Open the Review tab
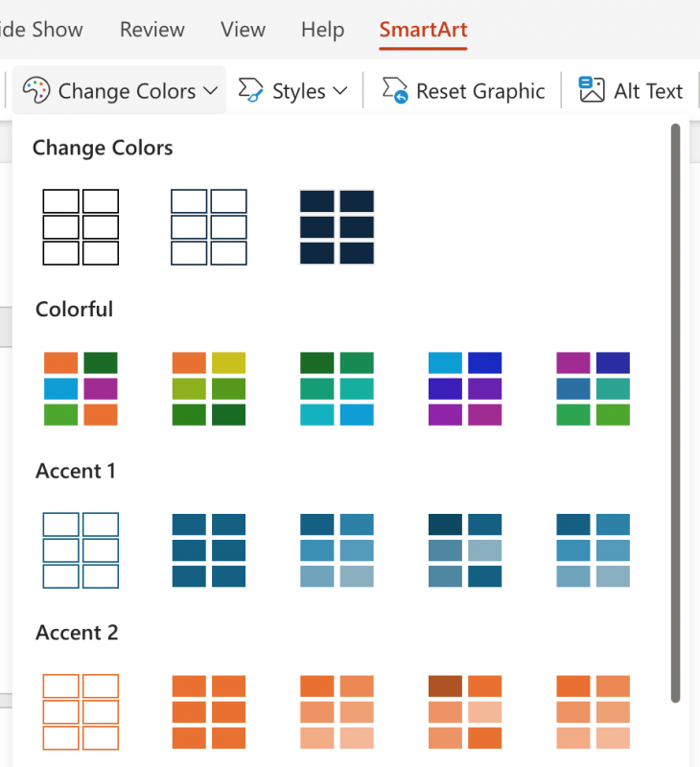This screenshot has height=767, width=700. pyautogui.click(x=152, y=30)
